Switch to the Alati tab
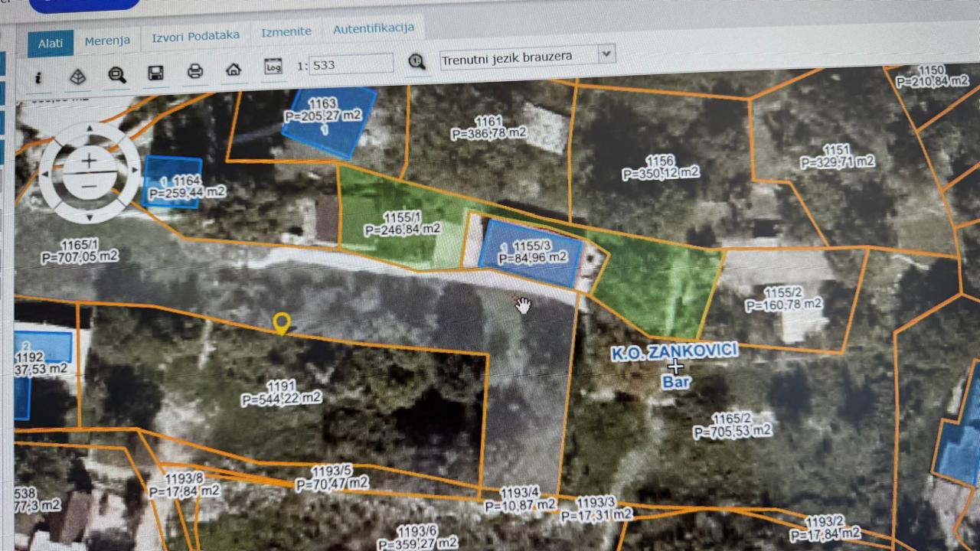Image resolution: width=980 pixels, height=551 pixels. (51, 44)
